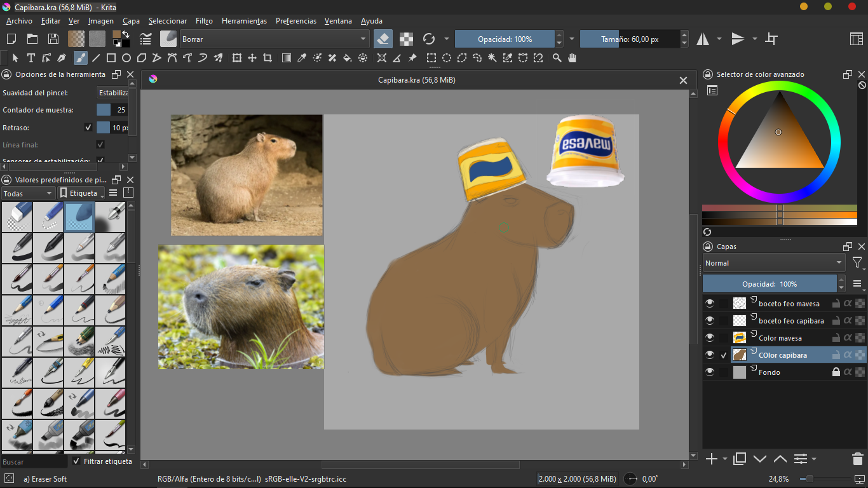Open the Preferencias menu

pos(295,21)
